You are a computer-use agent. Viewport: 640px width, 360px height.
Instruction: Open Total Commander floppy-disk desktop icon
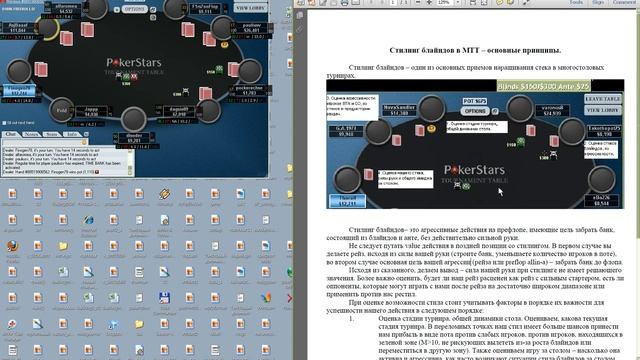point(164,298)
